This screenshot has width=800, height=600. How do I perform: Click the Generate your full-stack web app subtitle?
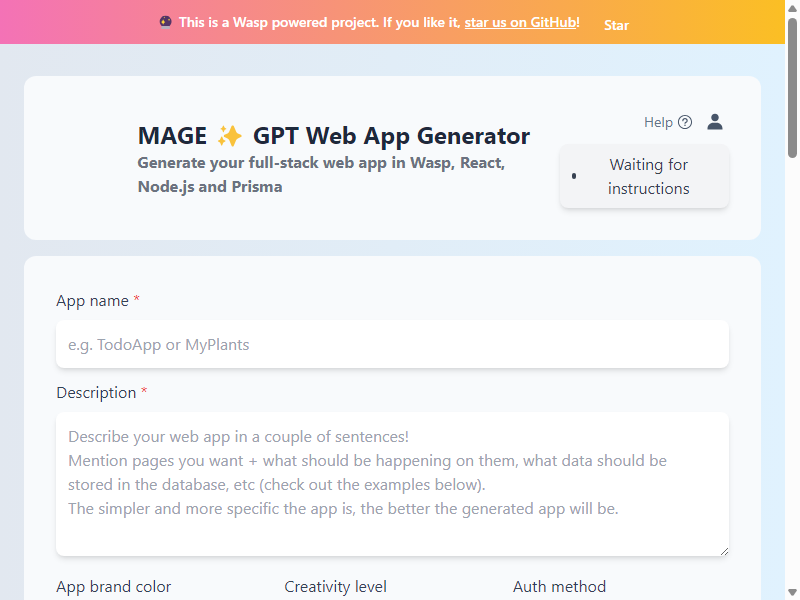tap(321, 175)
